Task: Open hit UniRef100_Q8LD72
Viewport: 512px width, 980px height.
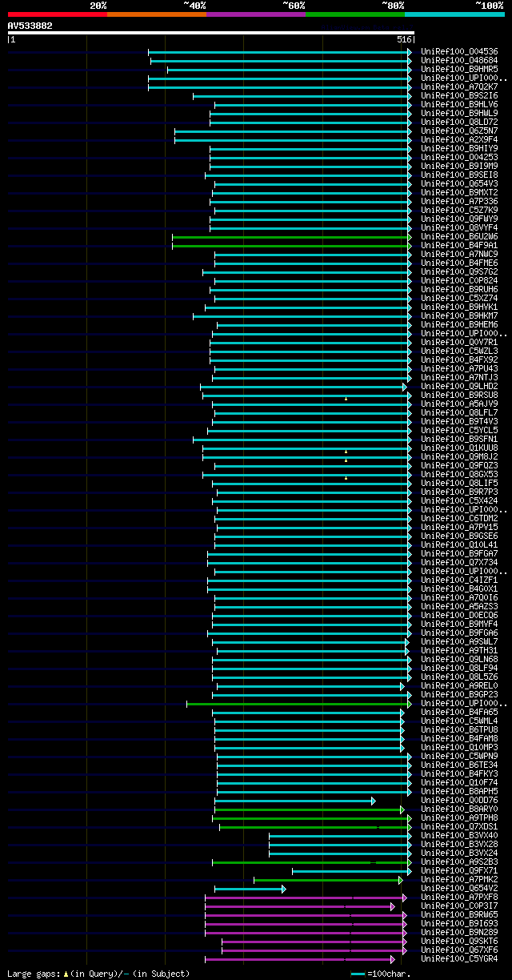Action: (x=459, y=122)
